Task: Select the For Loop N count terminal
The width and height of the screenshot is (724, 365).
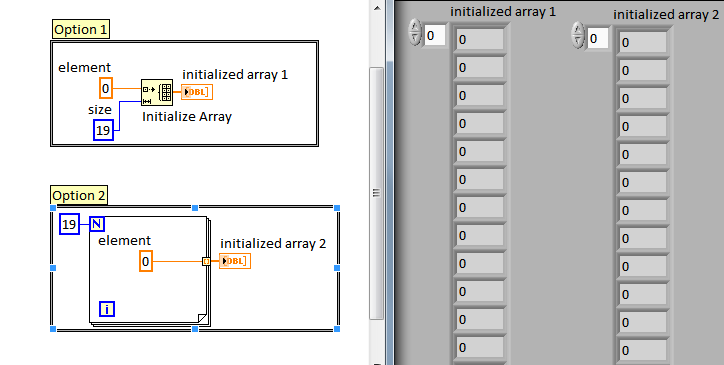Action: click(97, 224)
